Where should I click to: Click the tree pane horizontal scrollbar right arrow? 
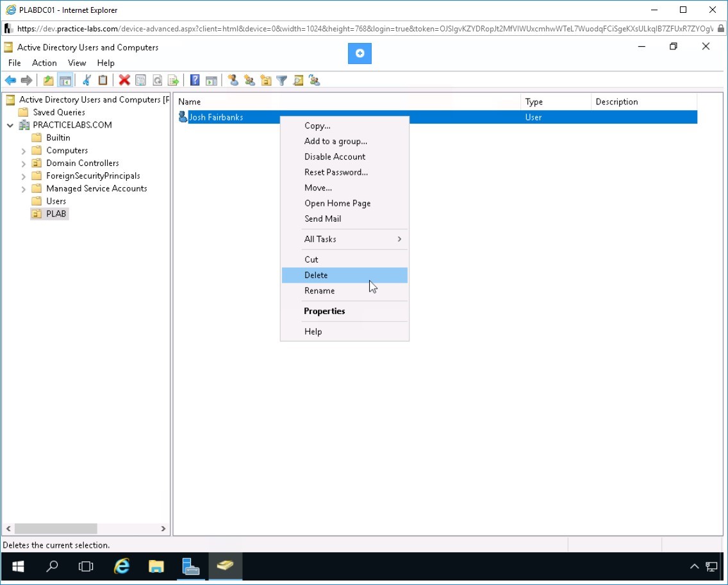tap(163, 529)
